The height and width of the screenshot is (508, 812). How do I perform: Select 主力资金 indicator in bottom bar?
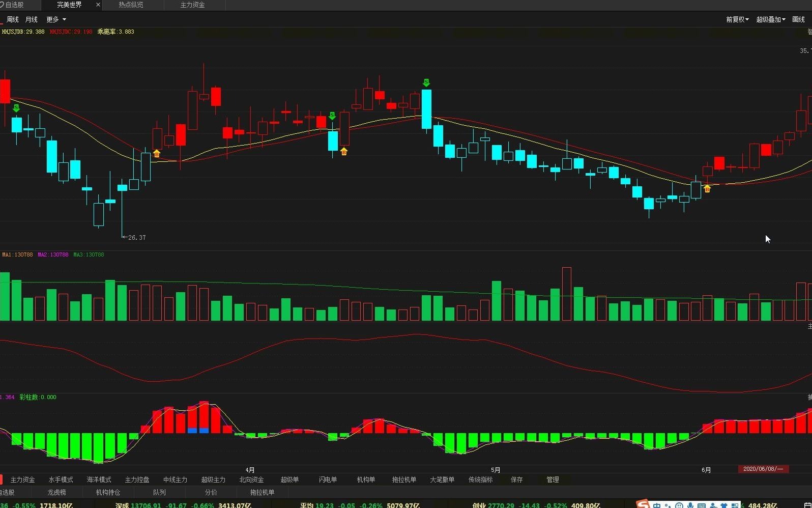click(x=22, y=479)
